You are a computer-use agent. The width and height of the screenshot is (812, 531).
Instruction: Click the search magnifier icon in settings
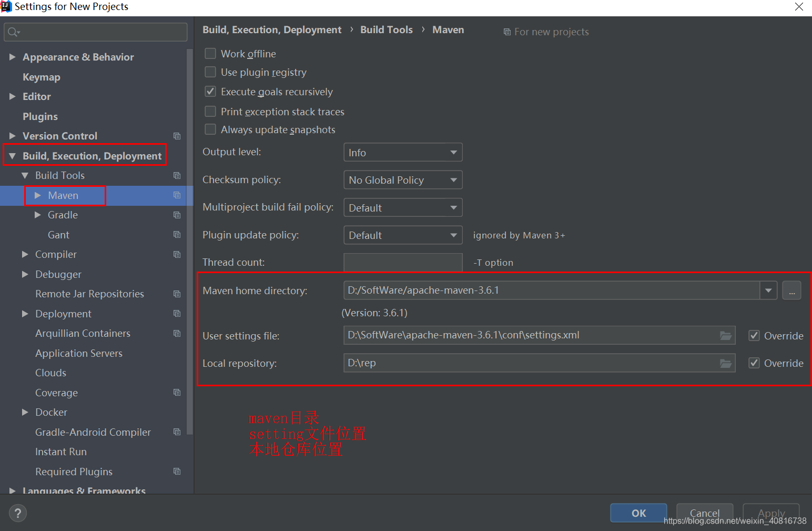[x=13, y=32]
